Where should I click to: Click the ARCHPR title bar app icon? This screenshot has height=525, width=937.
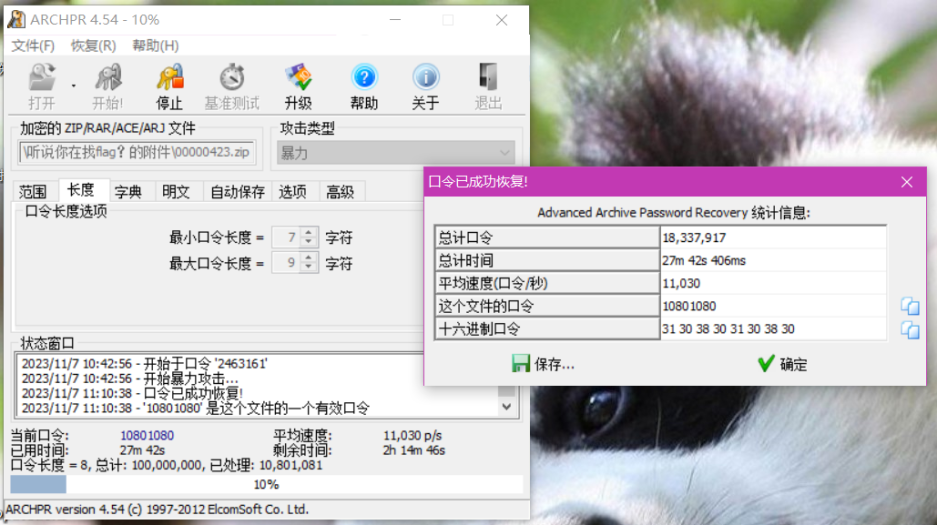[x=16, y=19]
